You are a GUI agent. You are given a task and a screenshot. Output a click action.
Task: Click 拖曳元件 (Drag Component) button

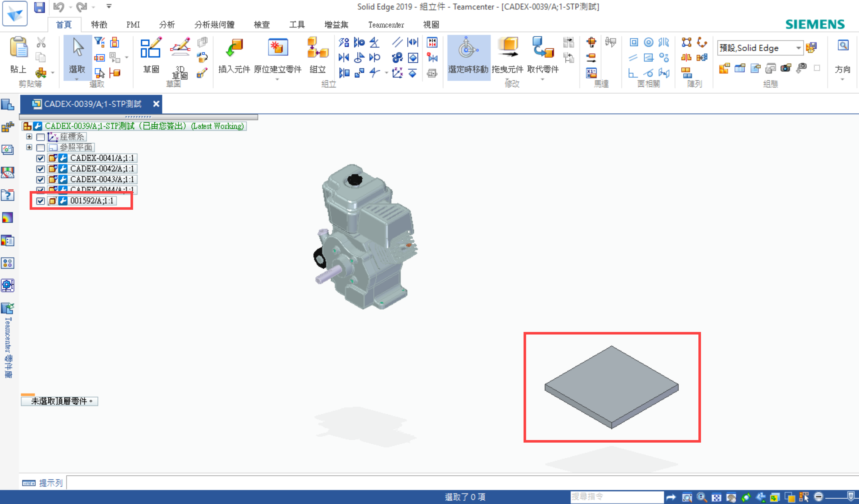click(507, 55)
